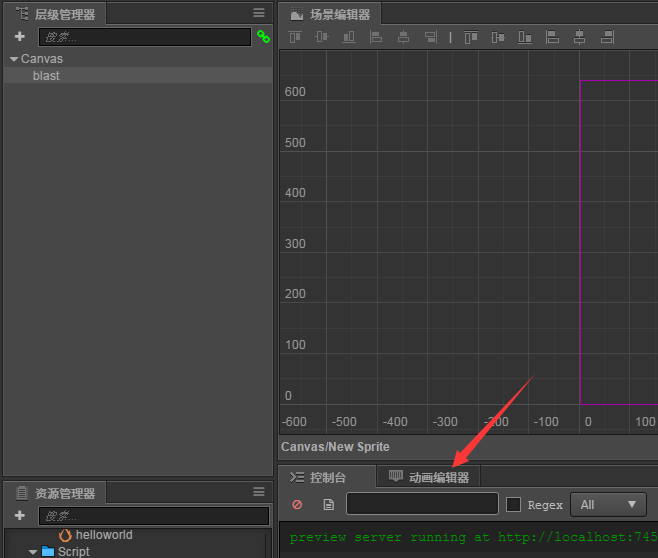
Task: Click the align vertical centers icon
Action: click(322, 37)
